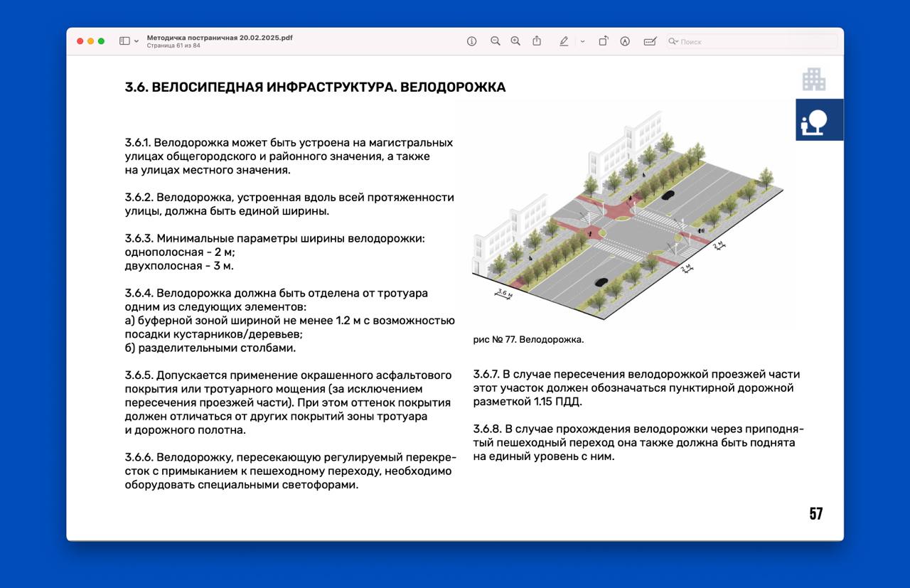910x588 pixels.
Task: Open the Share menu
Action: point(537,41)
